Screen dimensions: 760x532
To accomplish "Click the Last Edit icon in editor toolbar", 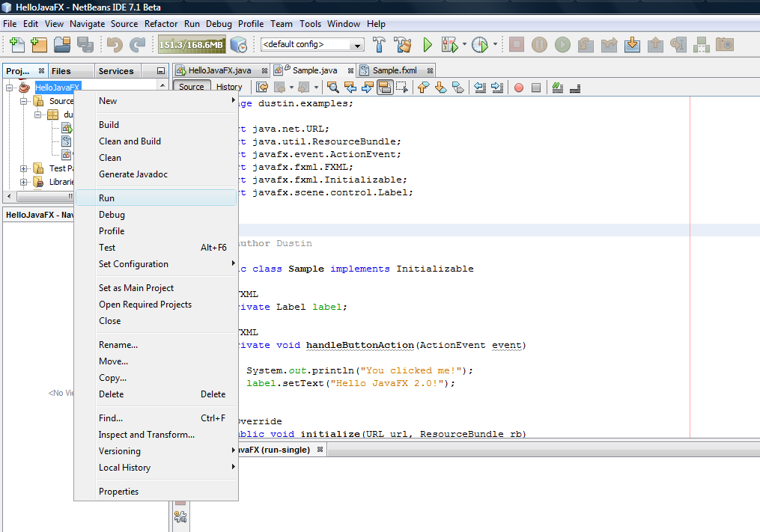I will click(x=262, y=88).
